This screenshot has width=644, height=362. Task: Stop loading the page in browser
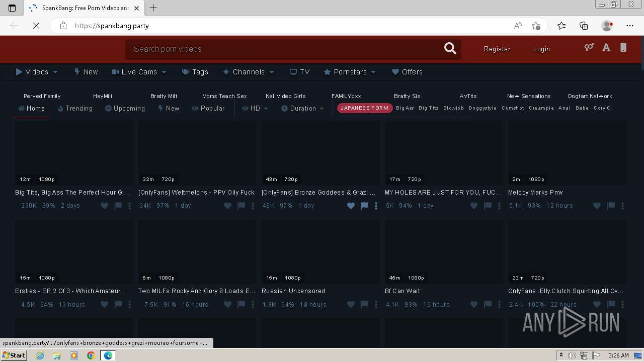tap(36, 26)
